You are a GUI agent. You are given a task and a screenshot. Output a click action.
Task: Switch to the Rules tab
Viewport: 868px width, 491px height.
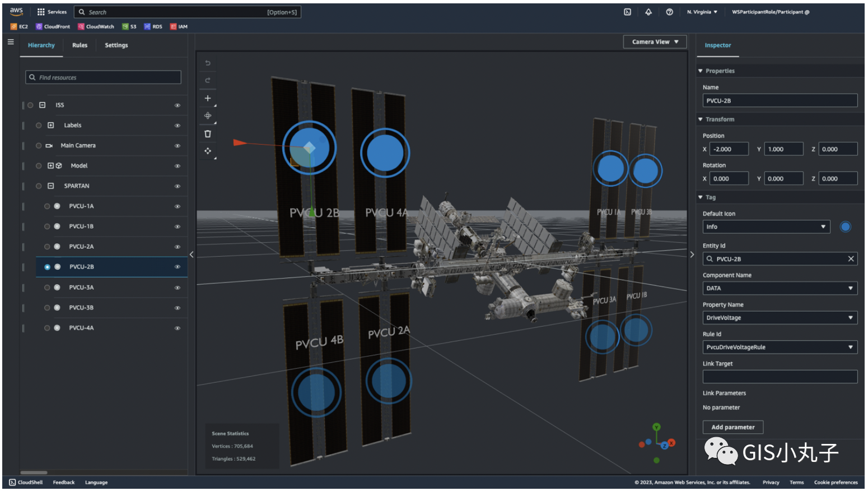80,45
